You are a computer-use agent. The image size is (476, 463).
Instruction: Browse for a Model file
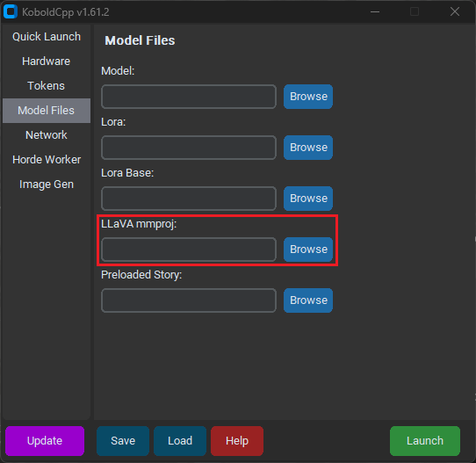click(x=308, y=97)
